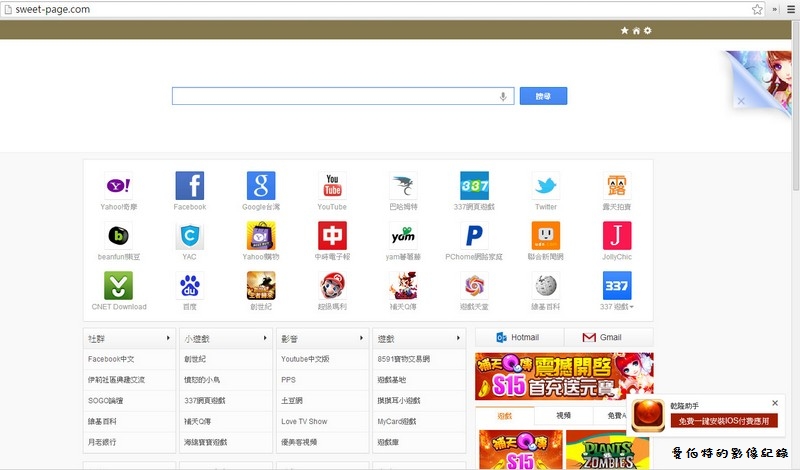Viewport: 800px width, 470px height.
Task: Open the cartoon character icon beside Mario
Action: [403, 286]
